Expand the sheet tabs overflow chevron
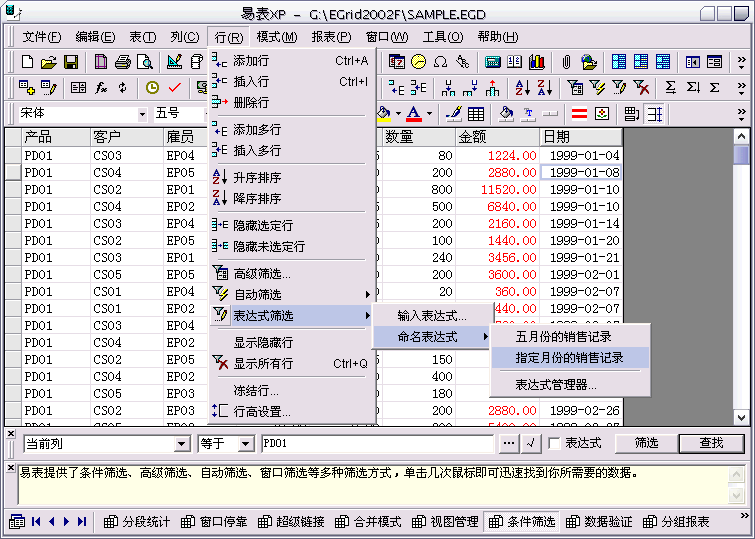755x539 pixels. tap(744, 516)
